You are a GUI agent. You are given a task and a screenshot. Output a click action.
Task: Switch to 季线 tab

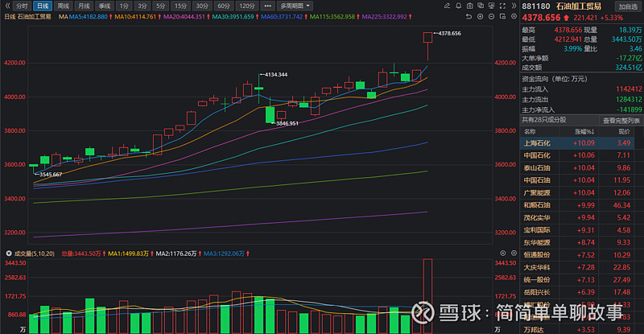click(105, 6)
